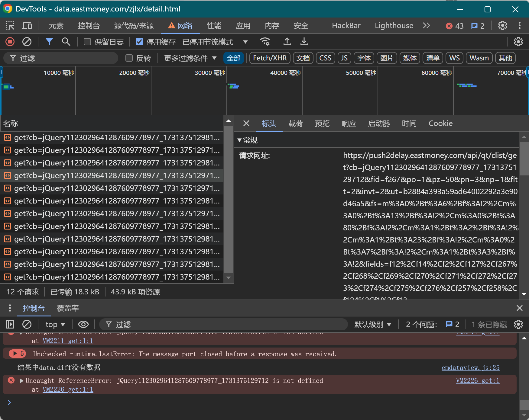Collapse the 常规 section
The width and height of the screenshot is (529, 420).
tap(240, 140)
